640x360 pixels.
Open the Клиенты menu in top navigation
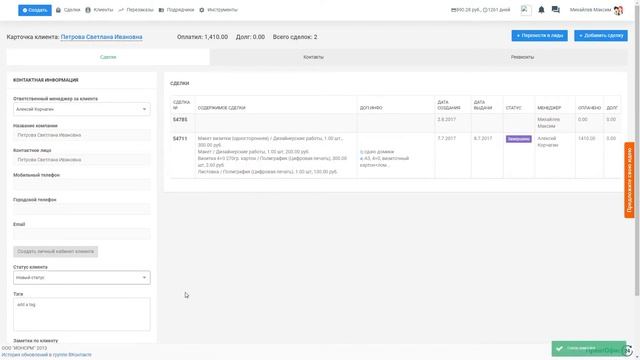coord(103,10)
